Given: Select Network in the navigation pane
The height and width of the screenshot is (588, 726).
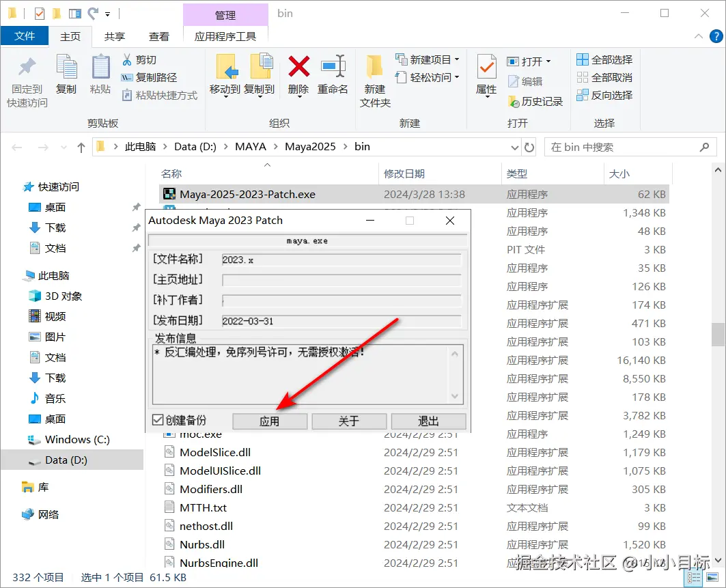Looking at the screenshot, I should (48, 514).
